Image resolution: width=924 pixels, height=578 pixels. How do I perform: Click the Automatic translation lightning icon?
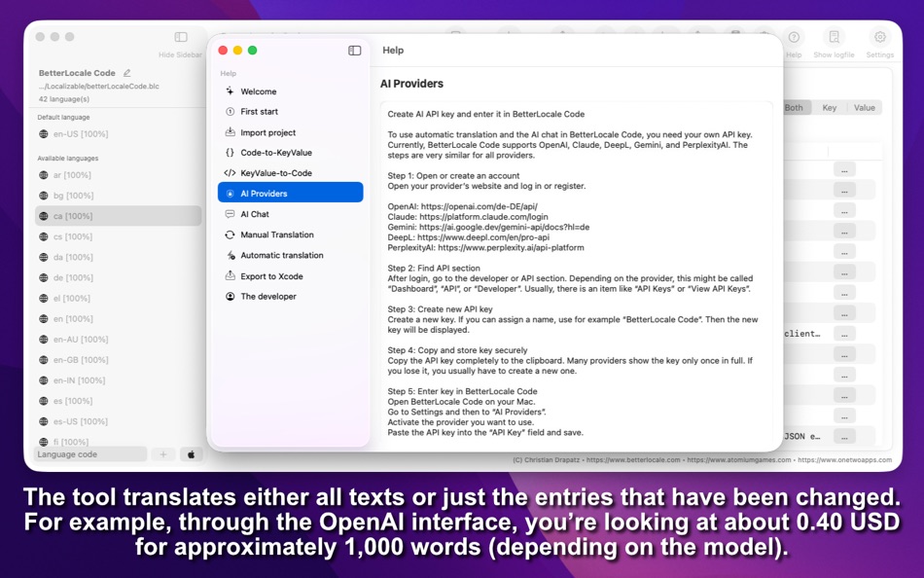(x=231, y=255)
